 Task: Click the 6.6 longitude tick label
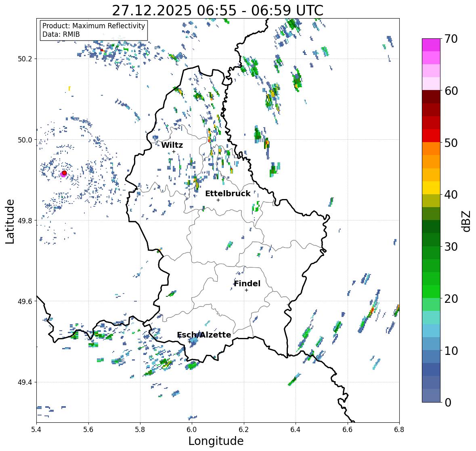pos(348,430)
